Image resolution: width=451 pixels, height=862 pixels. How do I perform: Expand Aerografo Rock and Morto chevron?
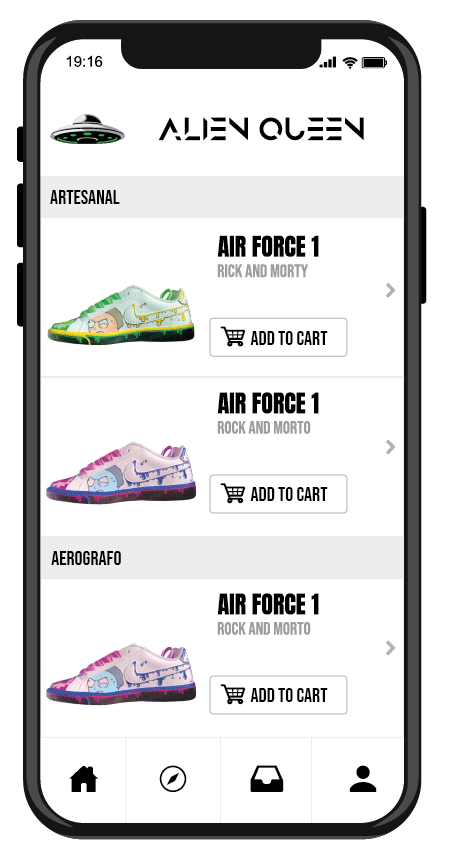tap(390, 648)
